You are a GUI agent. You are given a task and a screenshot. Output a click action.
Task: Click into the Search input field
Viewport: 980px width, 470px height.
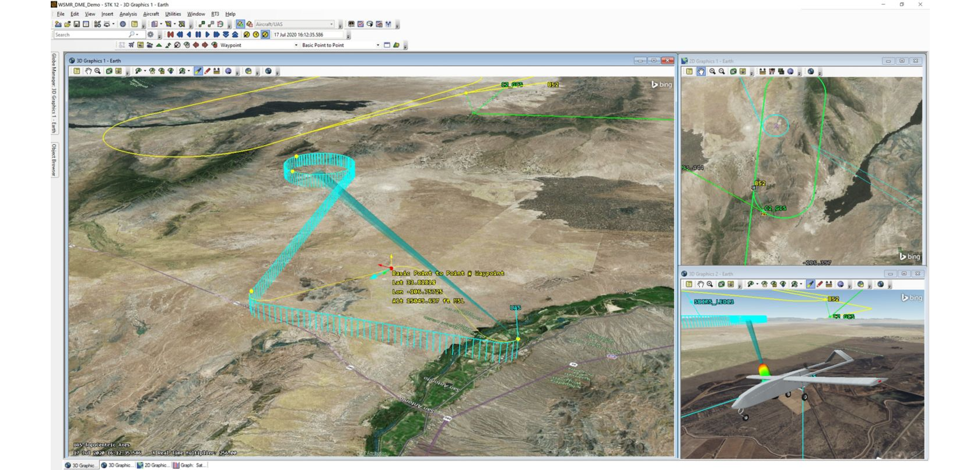tap(90, 34)
